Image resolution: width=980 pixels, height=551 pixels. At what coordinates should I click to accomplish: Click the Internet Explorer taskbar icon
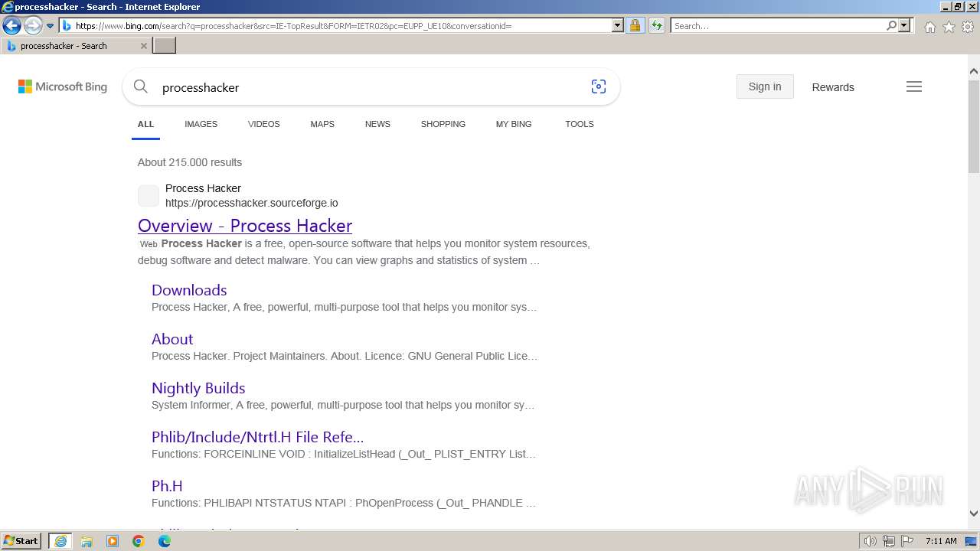60,541
